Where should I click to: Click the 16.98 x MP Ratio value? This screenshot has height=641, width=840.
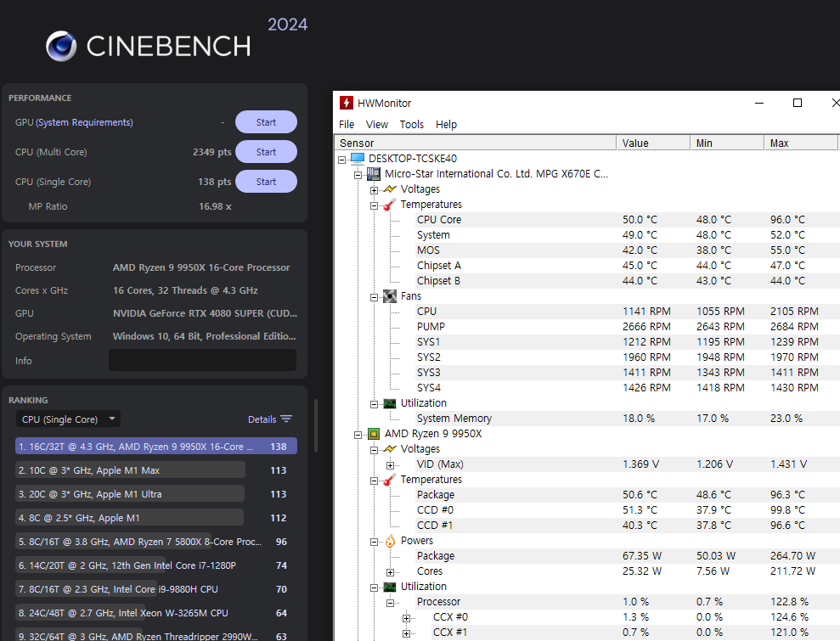(x=216, y=206)
